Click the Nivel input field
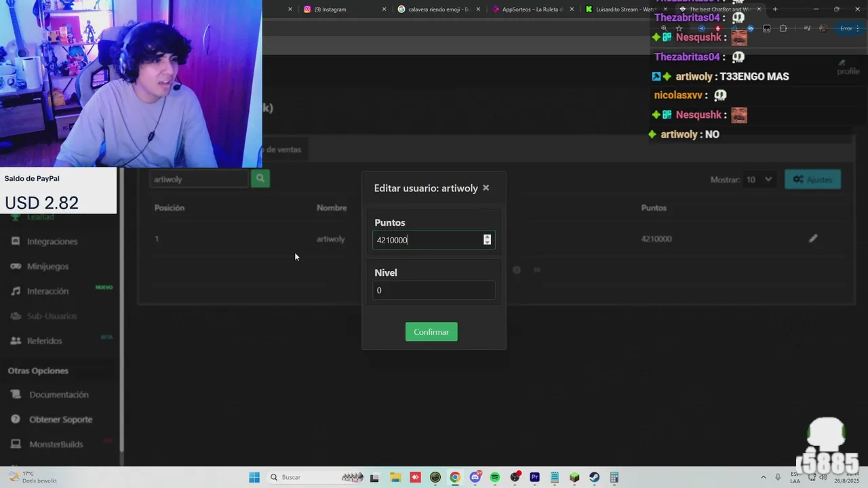The image size is (868, 488). pos(433,290)
